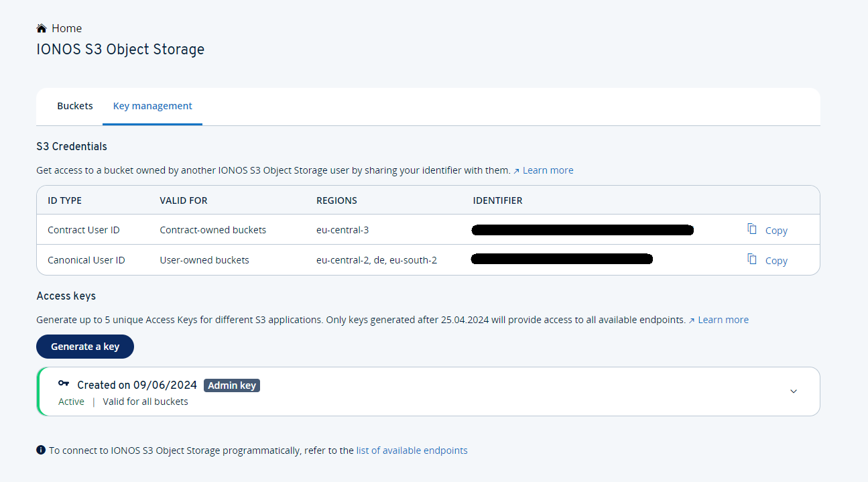The height and width of the screenshot is (482, 868).
Task: Click the Home breadcrumb link
Action: point(66,27)
